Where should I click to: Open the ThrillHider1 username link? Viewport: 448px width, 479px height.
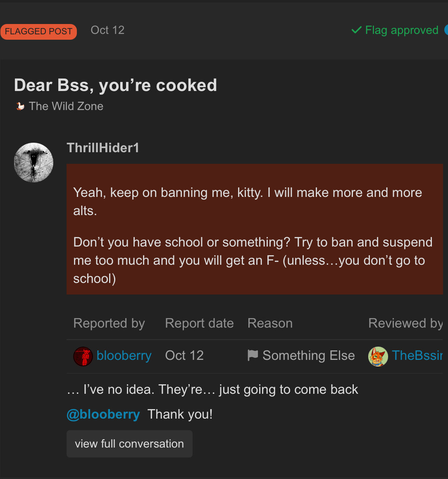[103, 148]
